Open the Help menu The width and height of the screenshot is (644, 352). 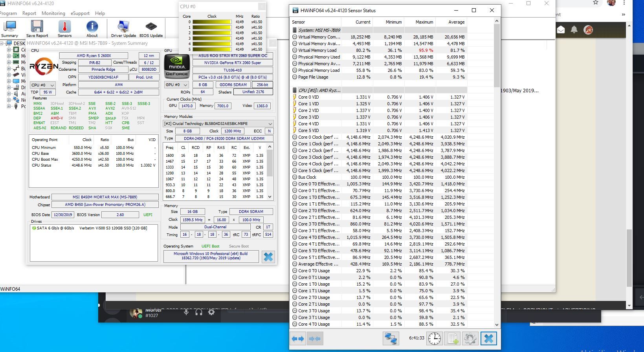coord(100,13)
